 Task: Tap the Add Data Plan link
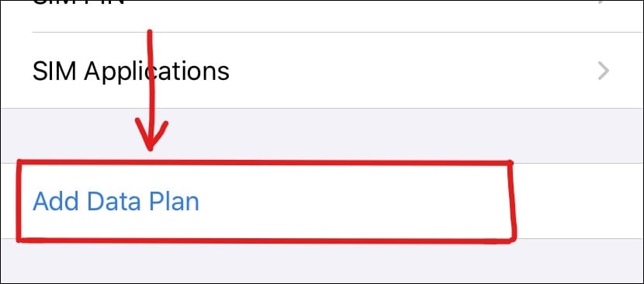click(116, 202)
